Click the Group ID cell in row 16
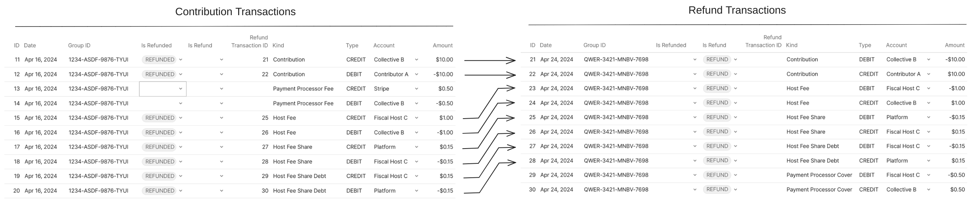980x202 pixels. tap(98, 132)
